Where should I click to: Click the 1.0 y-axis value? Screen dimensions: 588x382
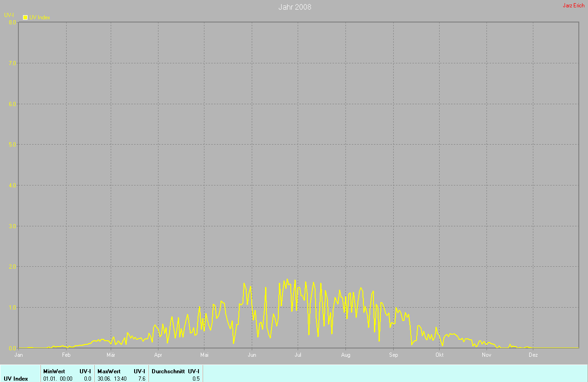pyautogui.click(x=12, y=307)
